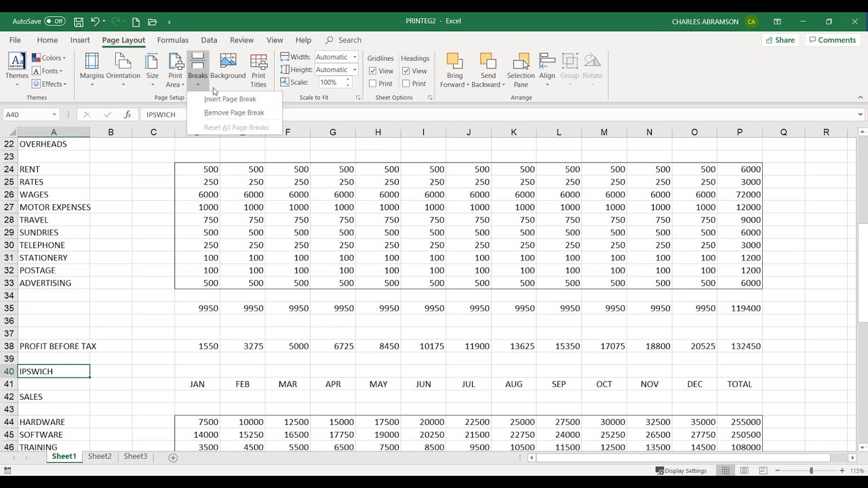Screen dimensions: 868x488
Task: Open the Themes gallery
Action: click(x=17, y=70)
